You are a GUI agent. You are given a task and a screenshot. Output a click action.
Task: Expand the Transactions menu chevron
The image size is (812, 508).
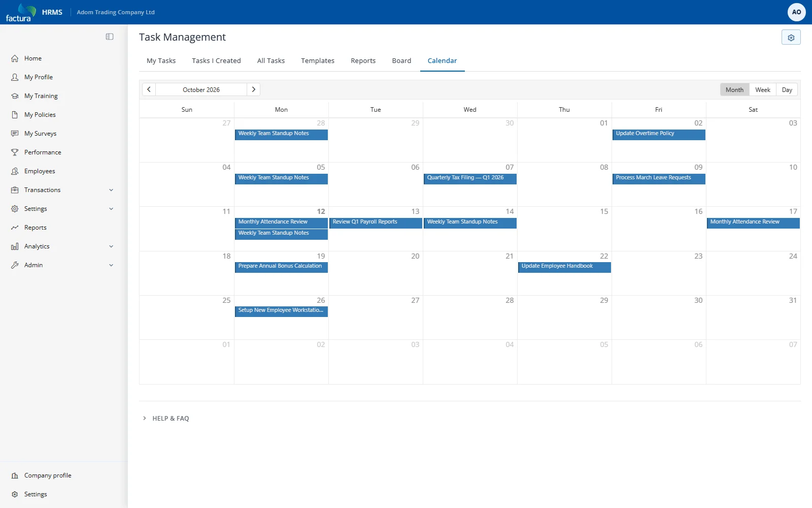tap(111, 190)
